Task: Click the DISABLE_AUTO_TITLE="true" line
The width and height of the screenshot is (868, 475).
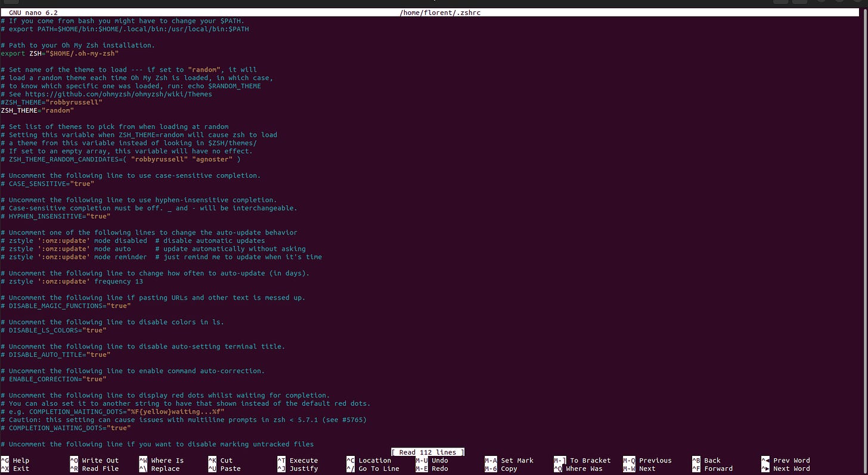Action: click(56, 354)
